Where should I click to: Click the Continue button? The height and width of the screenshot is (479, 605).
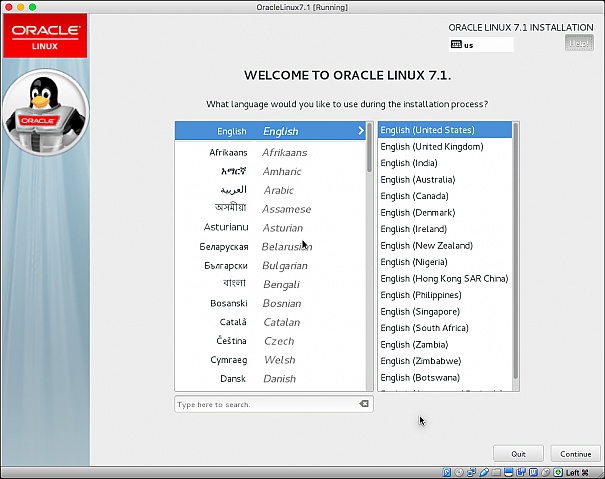575,454
